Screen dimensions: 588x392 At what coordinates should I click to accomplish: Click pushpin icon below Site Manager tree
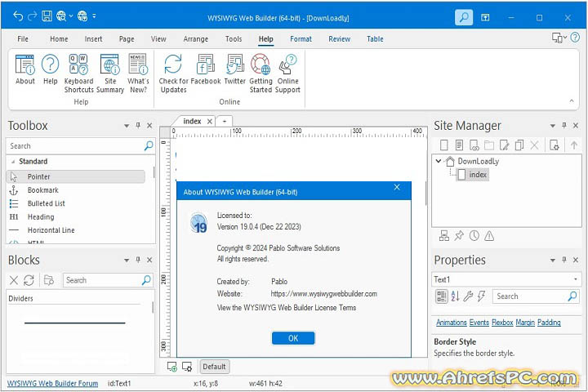click(x=459, y=235)
